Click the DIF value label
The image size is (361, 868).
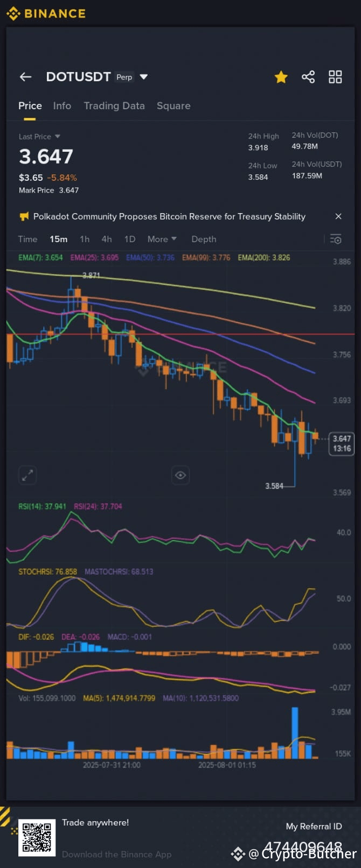36,637
